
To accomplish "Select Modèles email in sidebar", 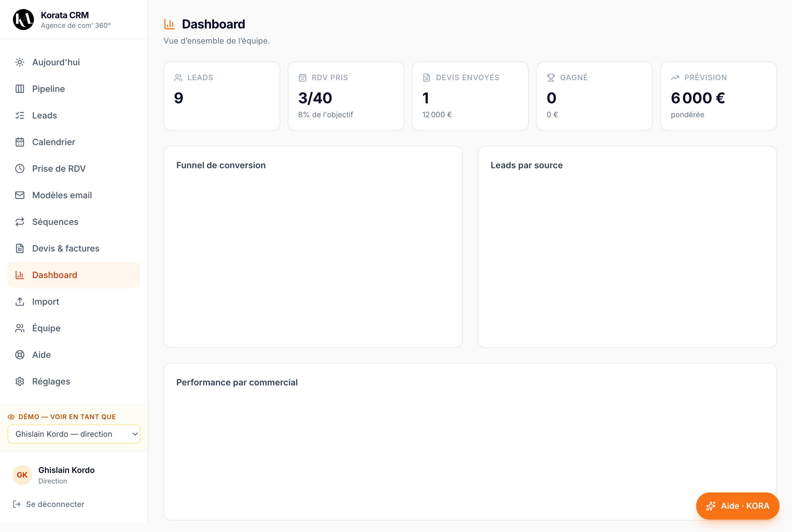I will [x=74, y=195].
